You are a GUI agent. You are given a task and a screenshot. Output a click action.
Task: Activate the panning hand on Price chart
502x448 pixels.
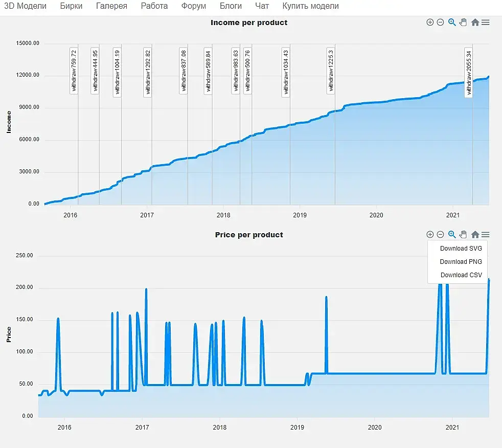463,234
